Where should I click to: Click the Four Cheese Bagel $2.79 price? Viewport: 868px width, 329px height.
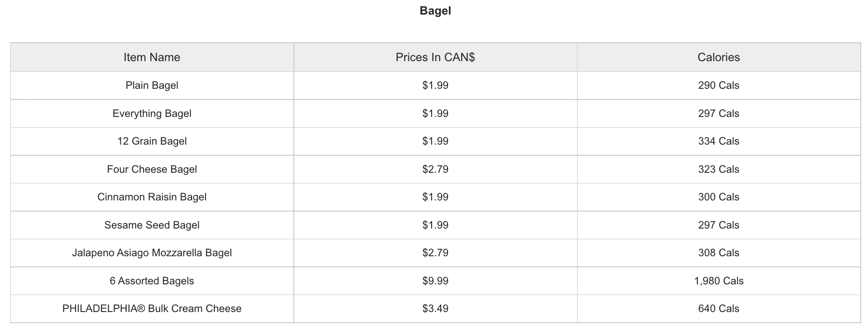tap(435, 169)
